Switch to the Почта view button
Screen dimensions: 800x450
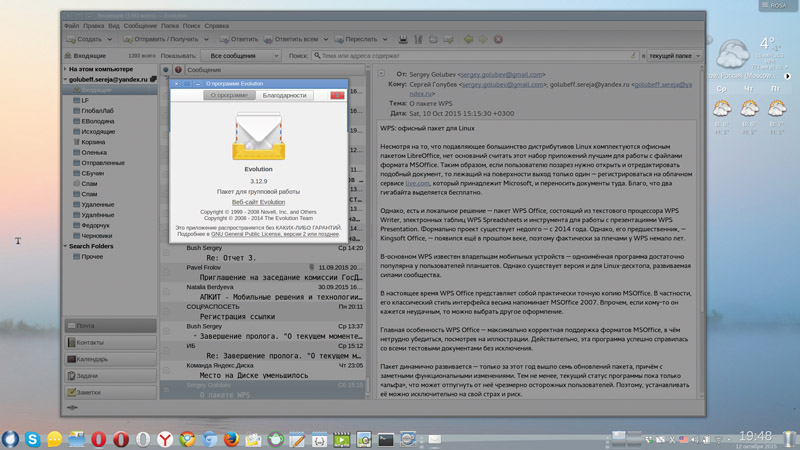click(x=110, y=326)
